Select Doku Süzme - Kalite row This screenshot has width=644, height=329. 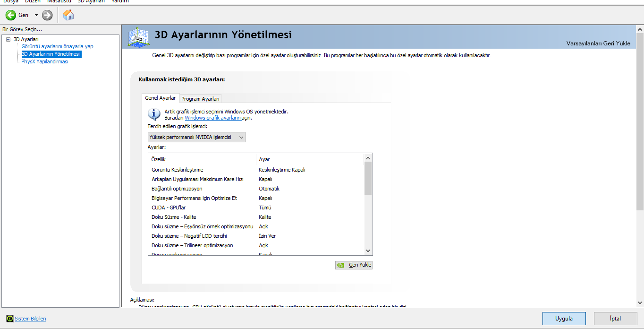[256, 217]
